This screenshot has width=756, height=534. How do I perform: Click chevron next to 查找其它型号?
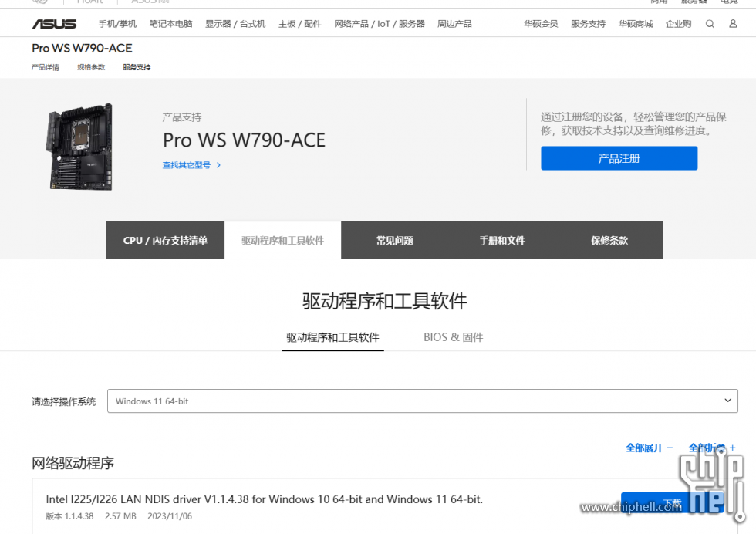[218, 165]
